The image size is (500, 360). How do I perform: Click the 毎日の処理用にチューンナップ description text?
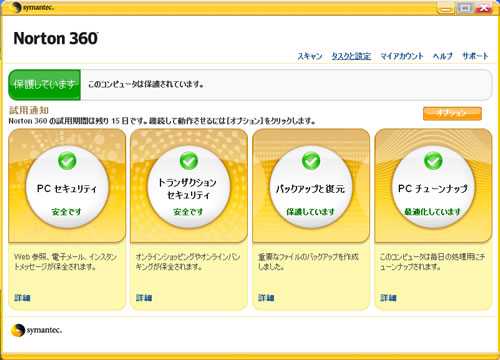(x=432, y=262)
